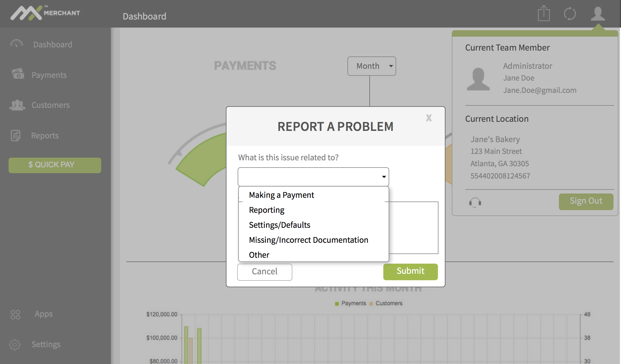Pick Missing/Incorrect Documentation option
The width and height of the screenshot is (621, 364).
point(308,240)
